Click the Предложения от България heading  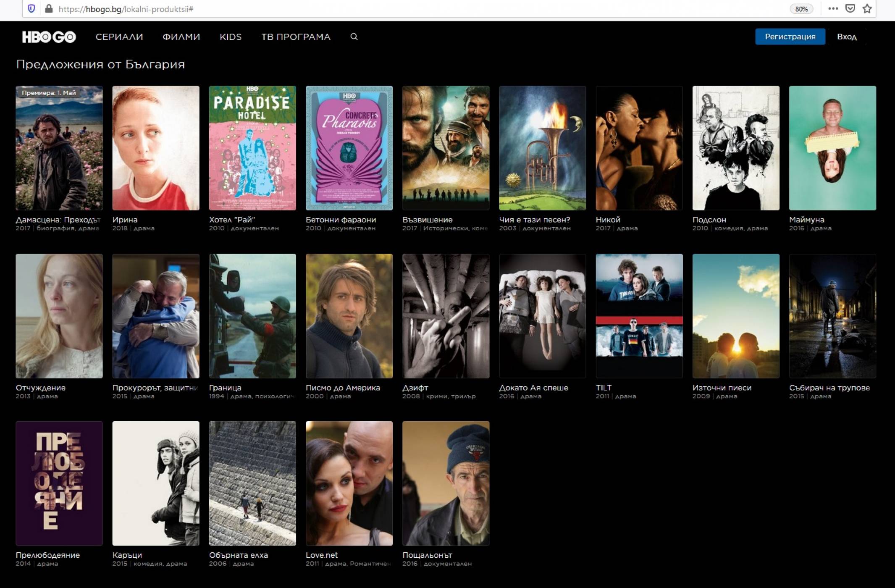tap(100, 64)
